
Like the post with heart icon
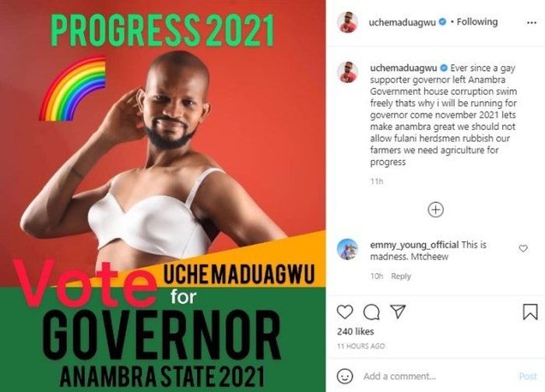(x=345, y=312)
